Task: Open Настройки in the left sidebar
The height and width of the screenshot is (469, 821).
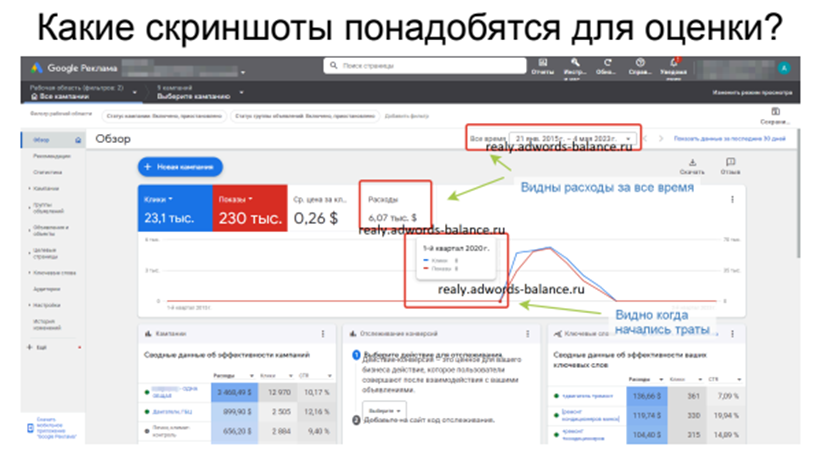Action: coord(47,305)
